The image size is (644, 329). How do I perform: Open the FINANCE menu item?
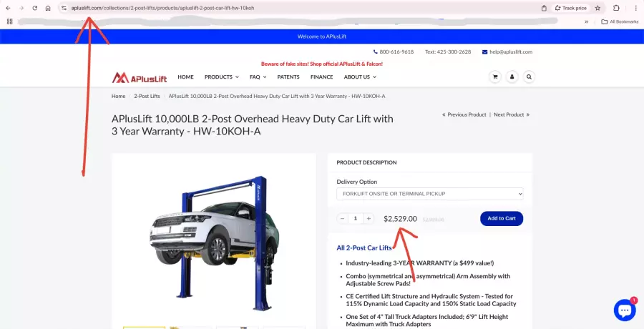[x=321, y=77]
